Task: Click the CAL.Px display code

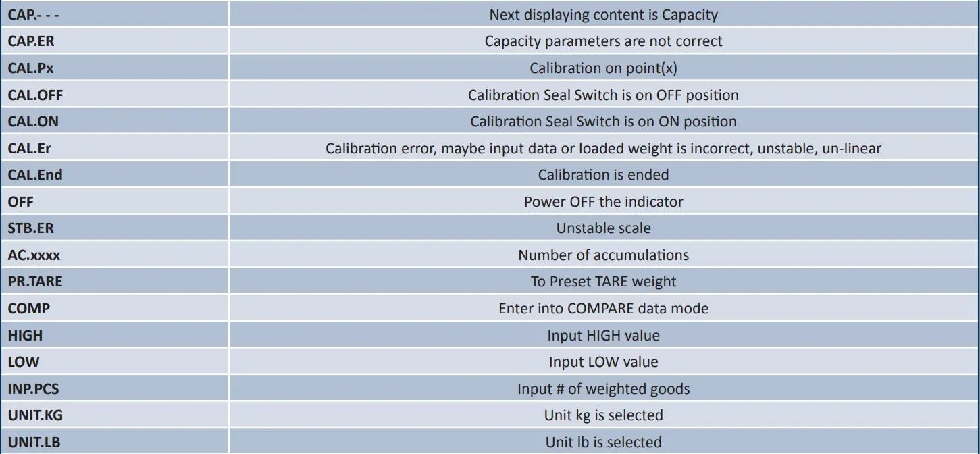Action: tap(31, 68)
